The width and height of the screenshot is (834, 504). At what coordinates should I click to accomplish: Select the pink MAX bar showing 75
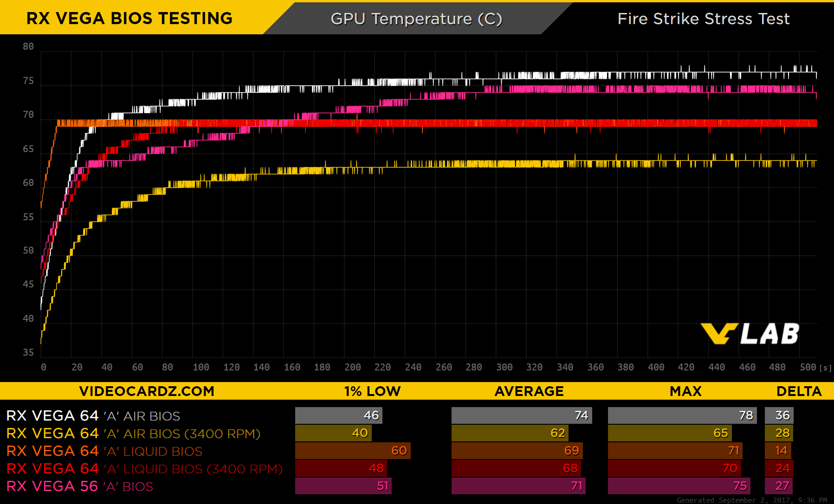pyautogui.click(x=679, y=486)
